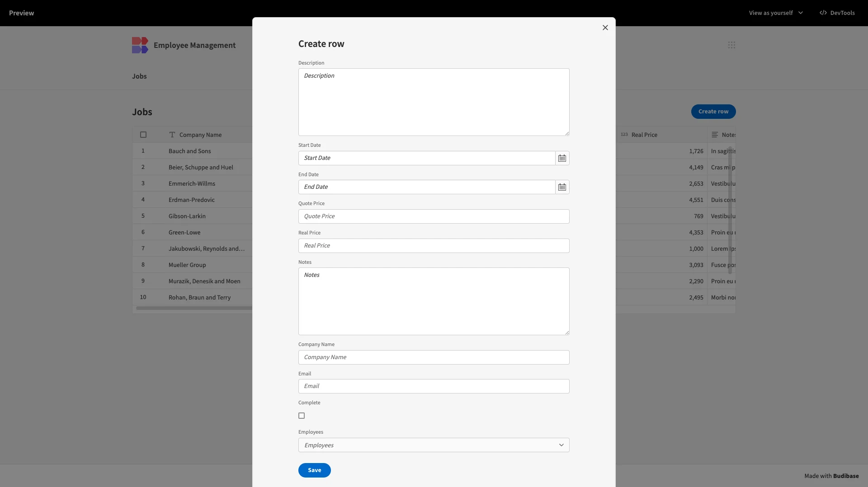Viewport: 868px width, 487px height.
Task: Click the Real Price value 4,551
Action: coord(696,200)
